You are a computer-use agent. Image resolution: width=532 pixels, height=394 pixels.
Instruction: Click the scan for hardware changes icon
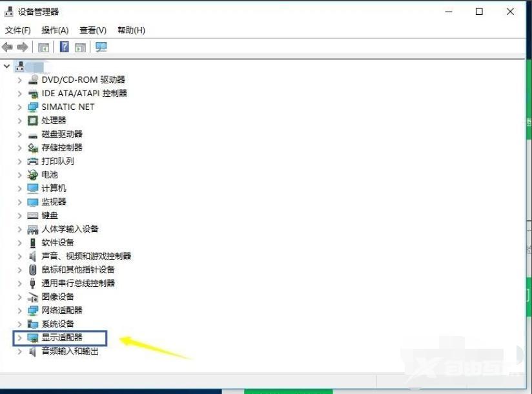tap(101, 47)
